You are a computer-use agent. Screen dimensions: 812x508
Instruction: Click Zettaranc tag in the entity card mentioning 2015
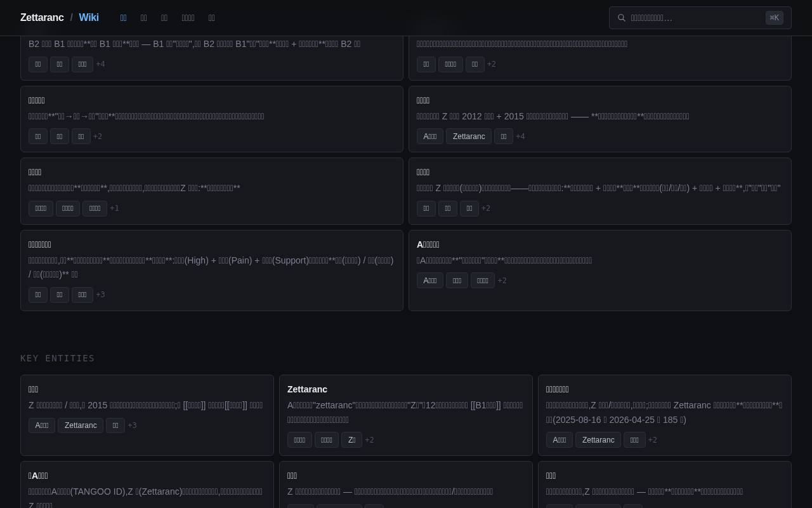[81, 425]
